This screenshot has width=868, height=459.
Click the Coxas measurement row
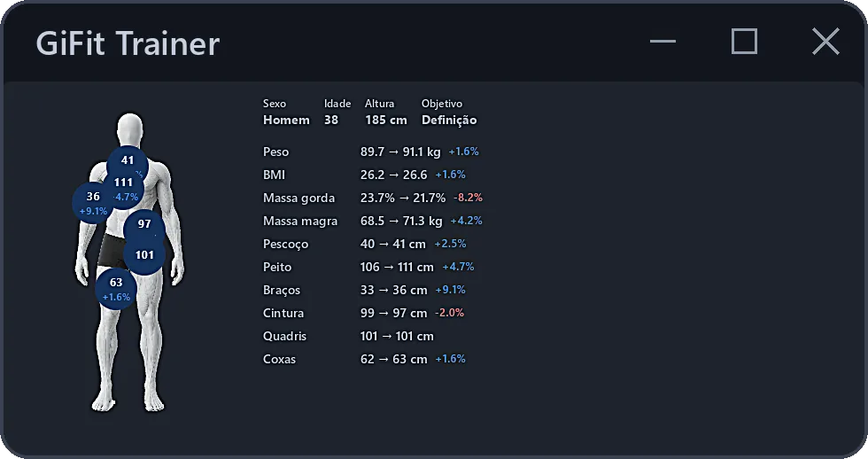(x=364, y=359)
